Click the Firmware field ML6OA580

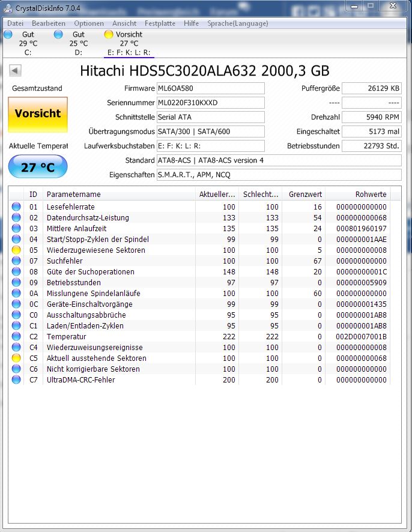coord(210,88)
